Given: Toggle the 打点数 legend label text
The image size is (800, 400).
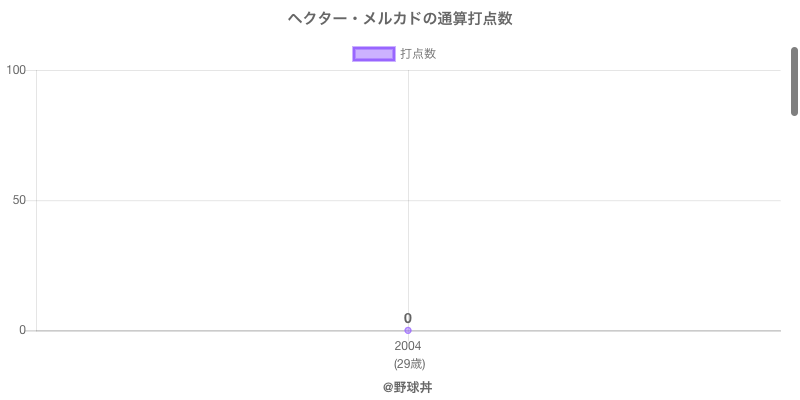Looking at the screenshot, I should 418,54.
